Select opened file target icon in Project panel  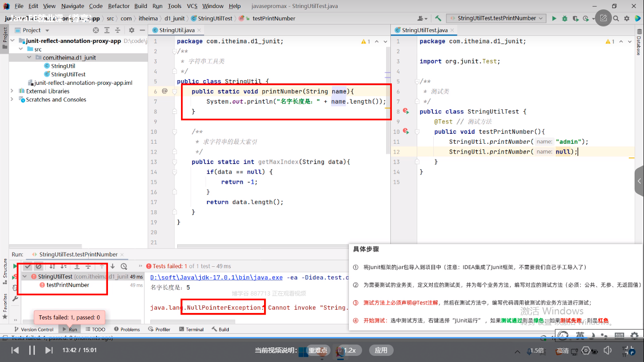[x=96, y=30]
